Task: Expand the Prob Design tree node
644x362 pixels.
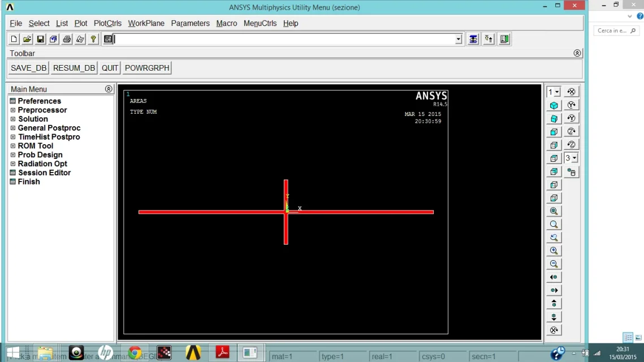Action: click(x=13, y=155)
